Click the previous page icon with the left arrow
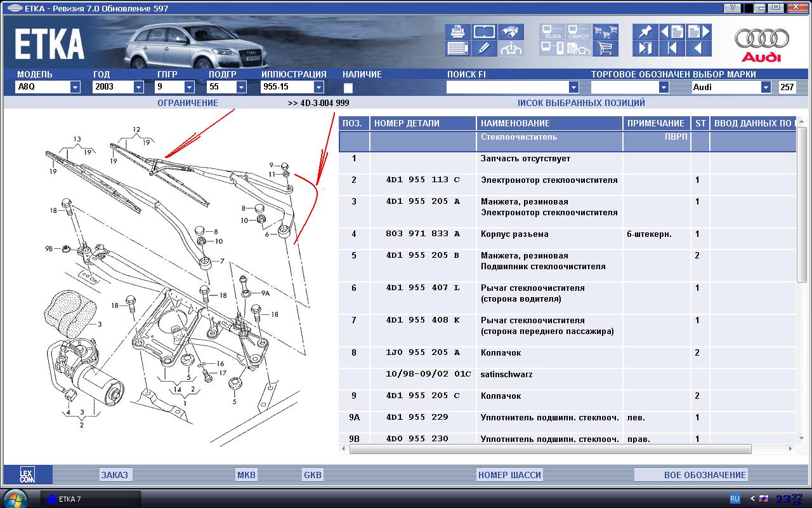Image resolution: width=812 pixels, height=508 pixels. pos(672,32)
